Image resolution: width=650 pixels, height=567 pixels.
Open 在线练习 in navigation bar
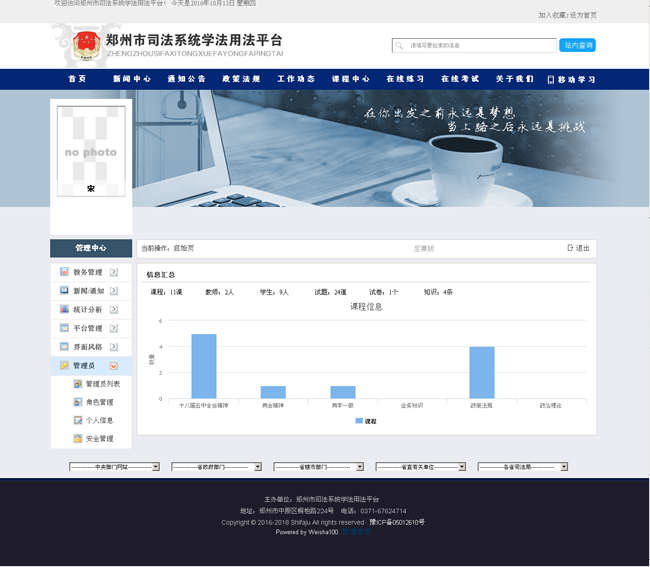pyautogui.click(x=405, y=79)
